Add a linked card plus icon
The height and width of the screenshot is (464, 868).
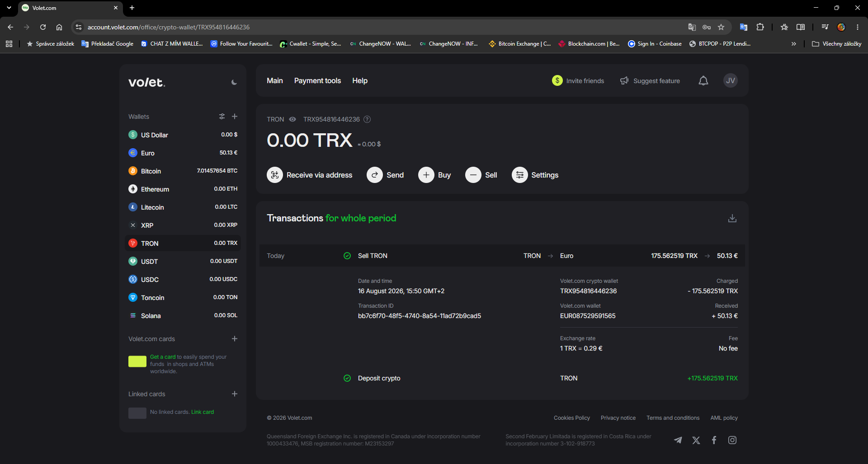click(x=235, y=394)
